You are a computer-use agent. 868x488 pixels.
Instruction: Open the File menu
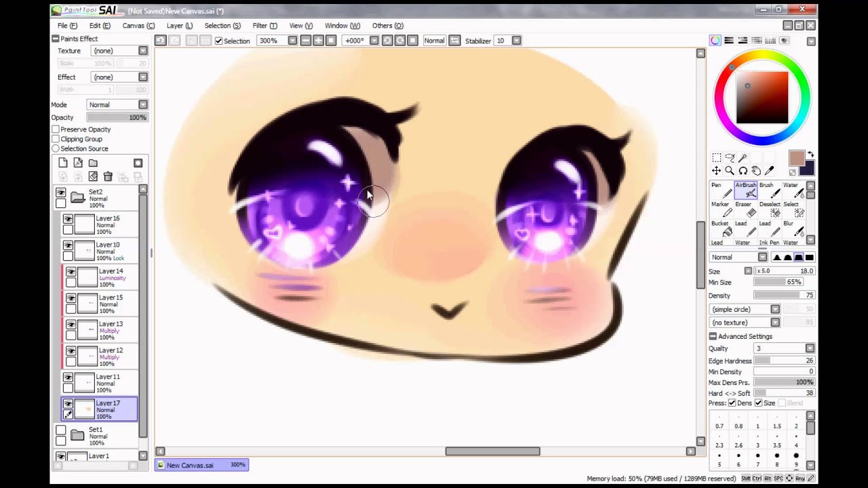(x=67, y=26)
